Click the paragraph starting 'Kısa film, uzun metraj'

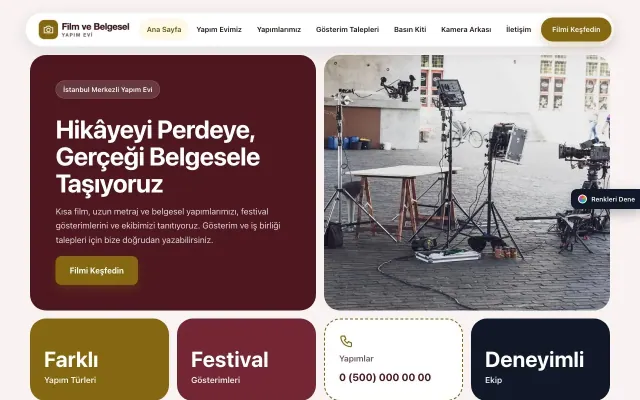168,226
